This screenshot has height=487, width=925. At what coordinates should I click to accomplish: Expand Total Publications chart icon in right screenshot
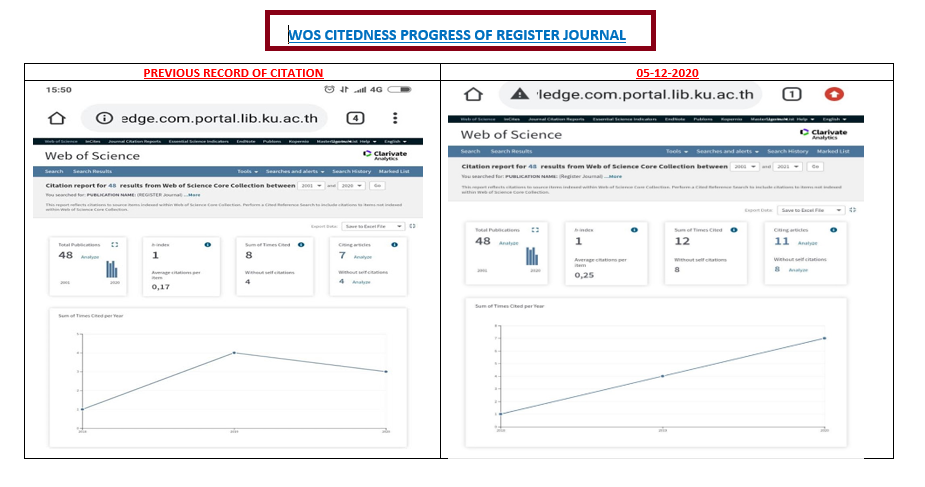tap(535, 230)
